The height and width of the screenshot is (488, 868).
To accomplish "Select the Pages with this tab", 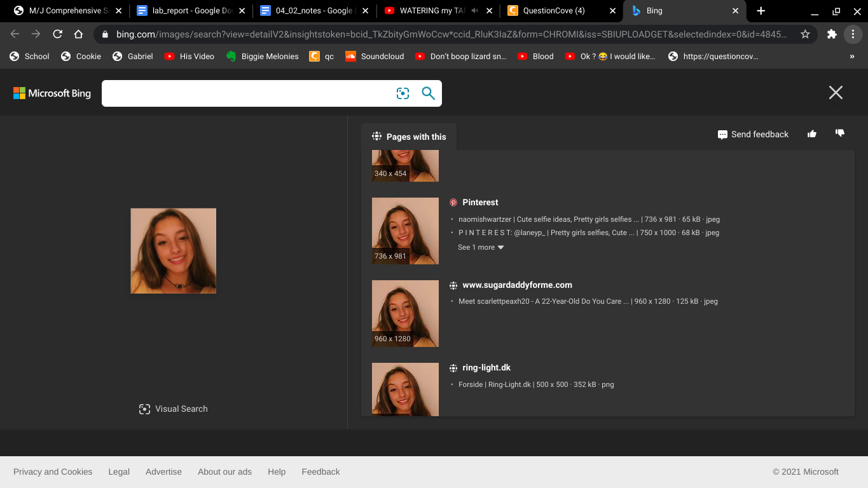I will [x=409, y=137].
